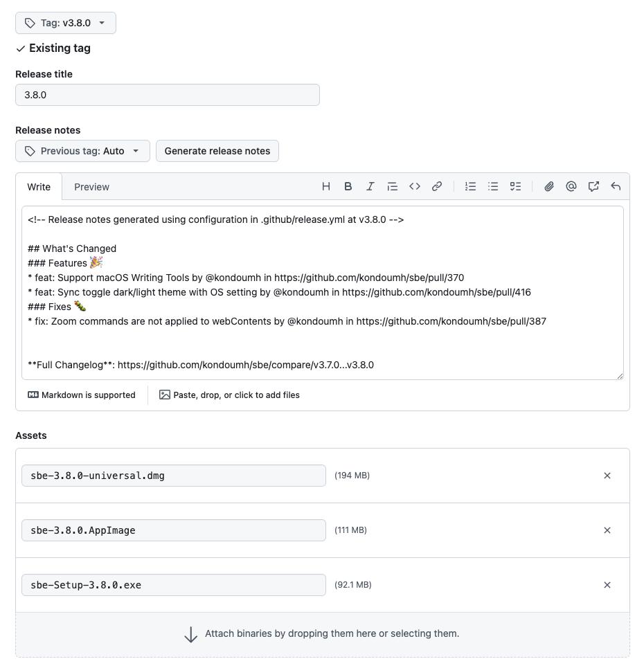Insert a quote block using the toolbar
The image size is (644, 668).
tap(392, 186)
